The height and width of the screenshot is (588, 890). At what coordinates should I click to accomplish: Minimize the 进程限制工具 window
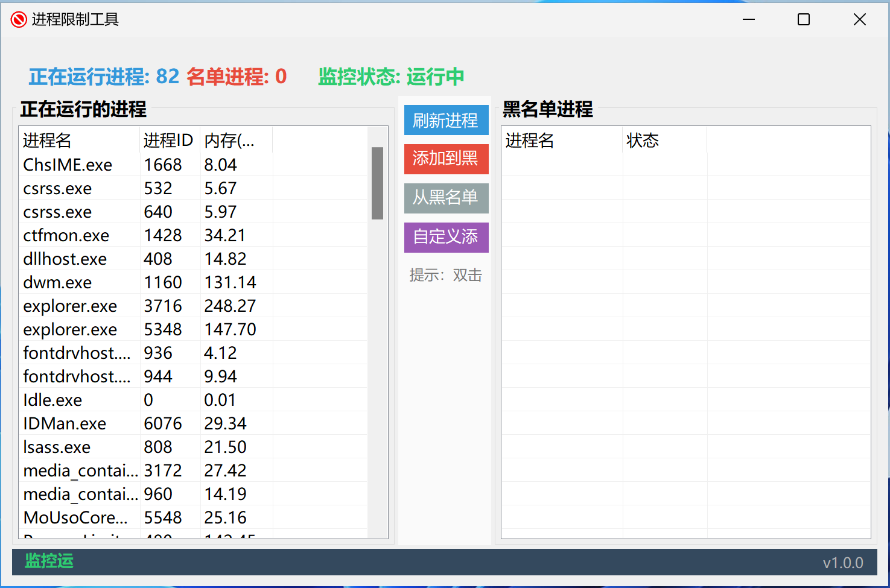click(x=749, y=19)
